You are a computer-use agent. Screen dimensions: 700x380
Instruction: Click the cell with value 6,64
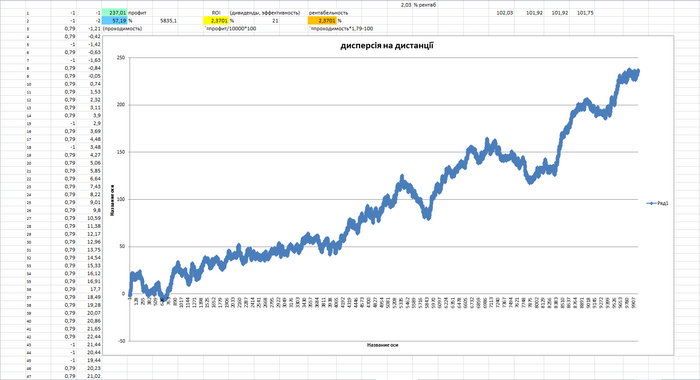89,179
